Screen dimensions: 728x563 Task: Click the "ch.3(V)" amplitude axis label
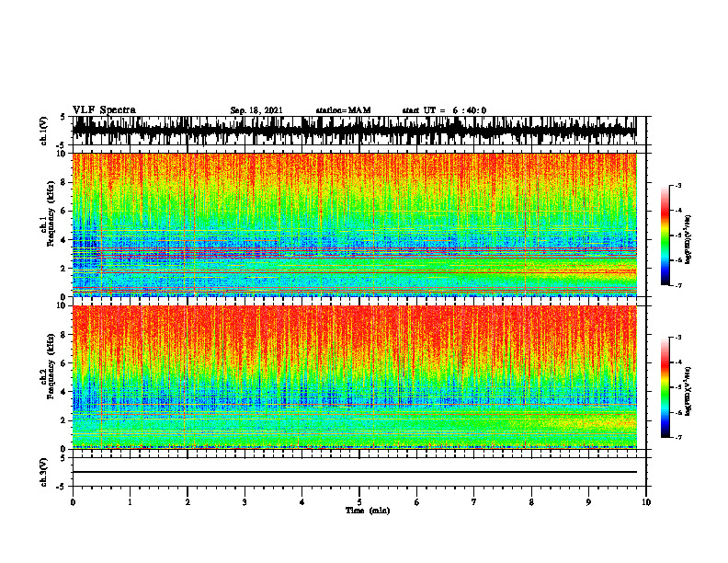click(x=44, y=472)
